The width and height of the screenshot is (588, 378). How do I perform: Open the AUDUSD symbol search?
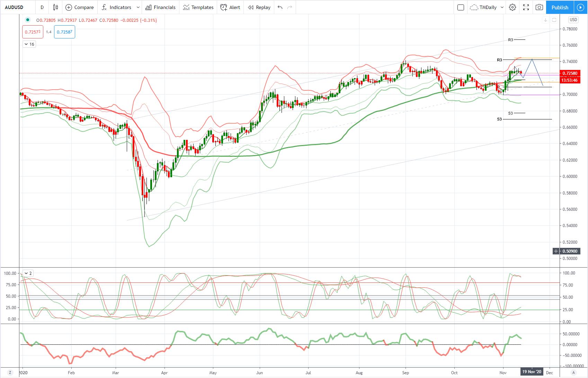point(14,7)
